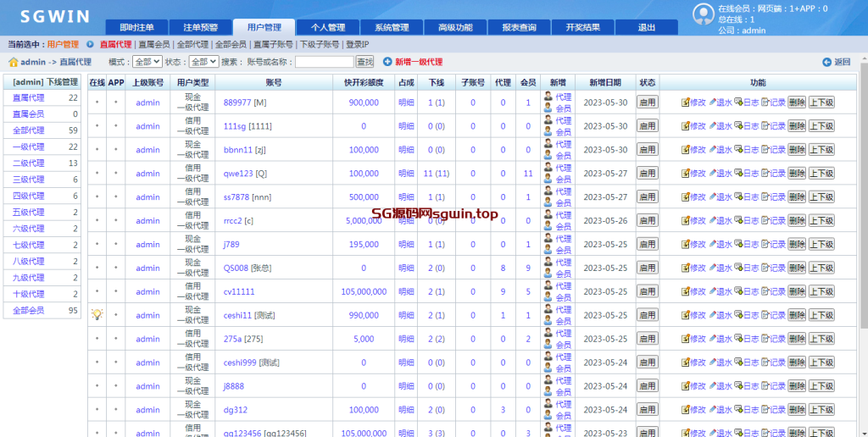Click 启用 status button in the j789 row
868x437 pixels.
(x=647, y=244)
